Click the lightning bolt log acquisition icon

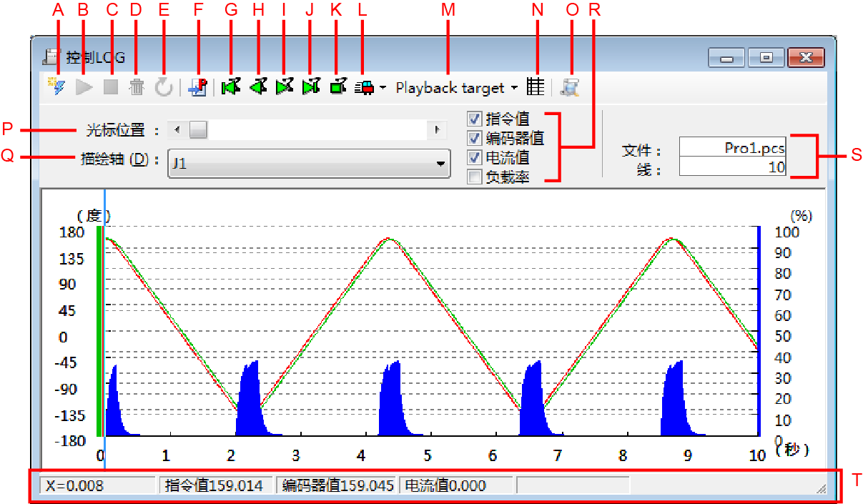point(56,87)
